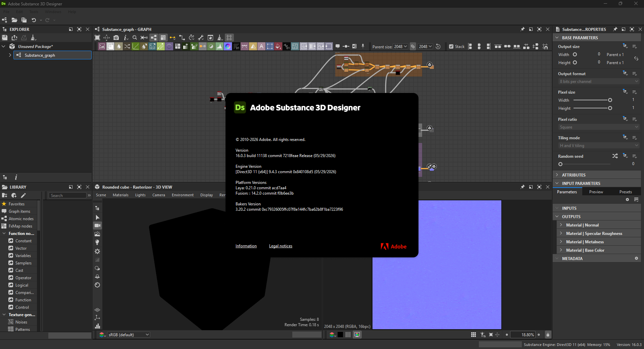Add a Bitmap node from the node toolbar
This screenshot has height=349, width=644.
pos(102,46)
